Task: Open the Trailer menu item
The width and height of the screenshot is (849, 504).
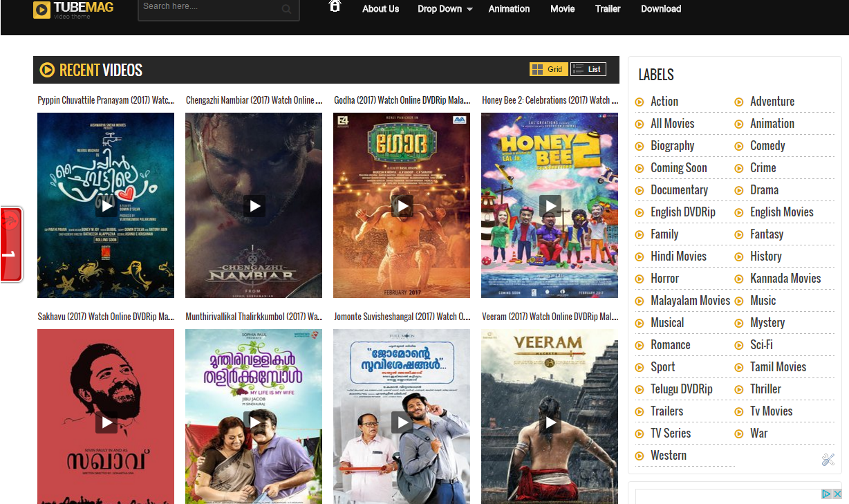Action: click(608, 9)
